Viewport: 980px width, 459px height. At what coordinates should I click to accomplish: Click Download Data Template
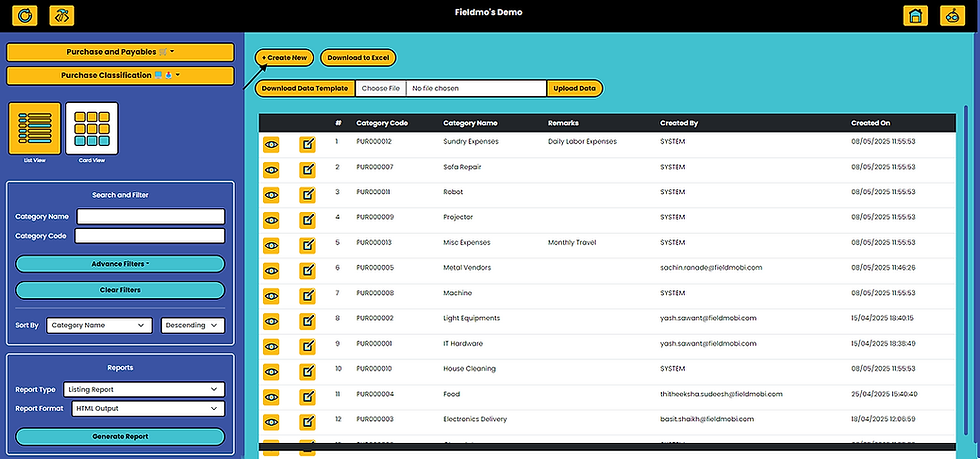click(x=304, y=88)
